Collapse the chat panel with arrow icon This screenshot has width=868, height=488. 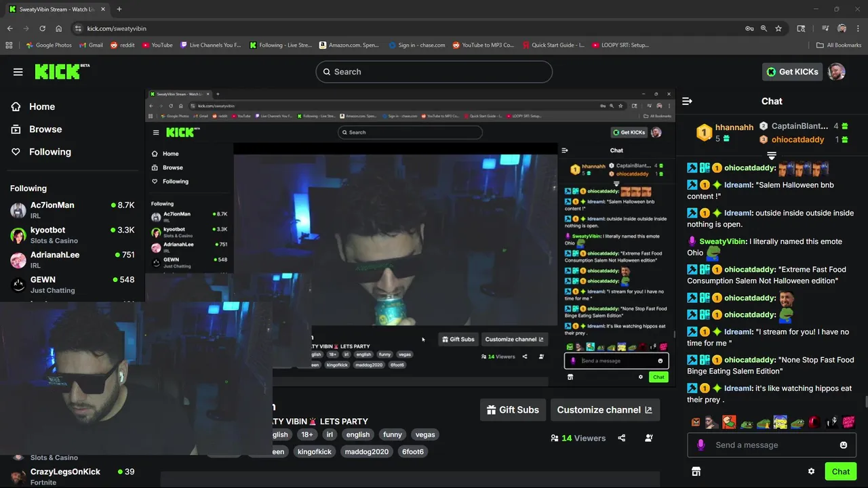687,101
